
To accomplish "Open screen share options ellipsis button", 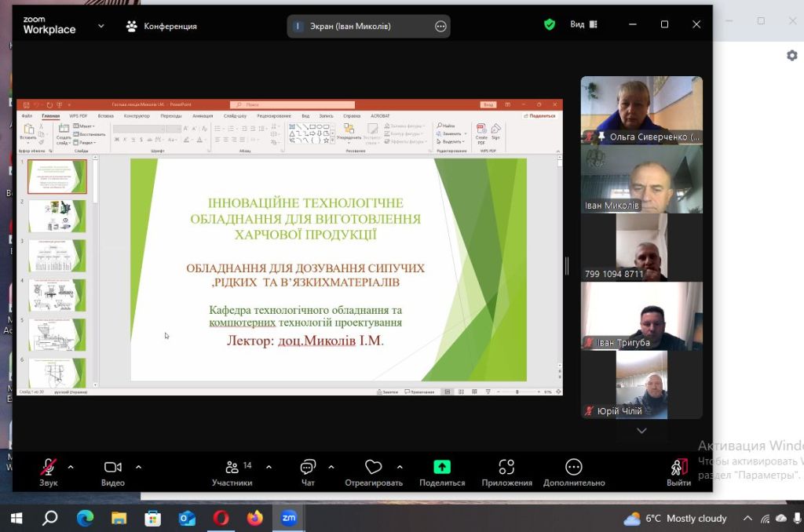I will pos(440,26).
